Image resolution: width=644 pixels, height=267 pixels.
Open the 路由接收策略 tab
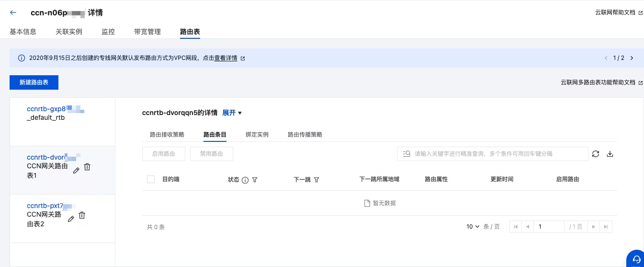point(167,134)
